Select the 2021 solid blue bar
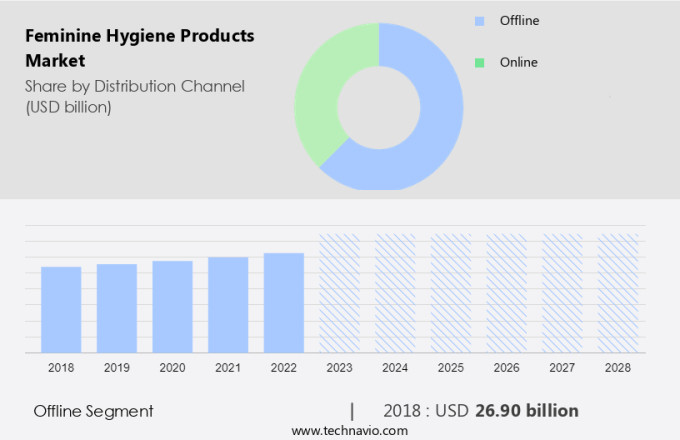This screenshot has width=680, height=440. pyautogui.click(x=228, y=305)
